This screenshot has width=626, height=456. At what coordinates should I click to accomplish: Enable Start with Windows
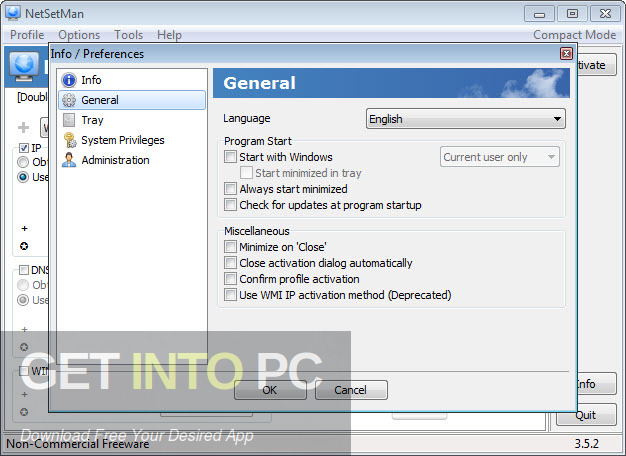[230, 157]
